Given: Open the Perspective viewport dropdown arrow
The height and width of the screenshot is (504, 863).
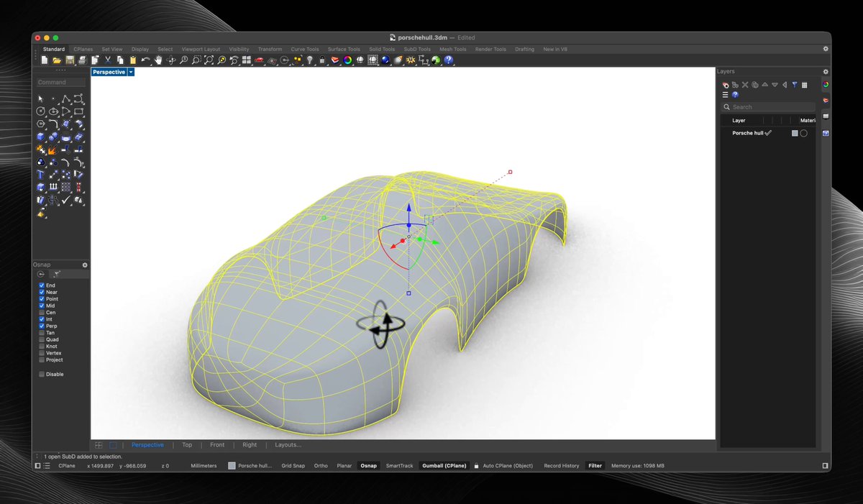Looking at the screenshot, I should click(x=131, y=72).
